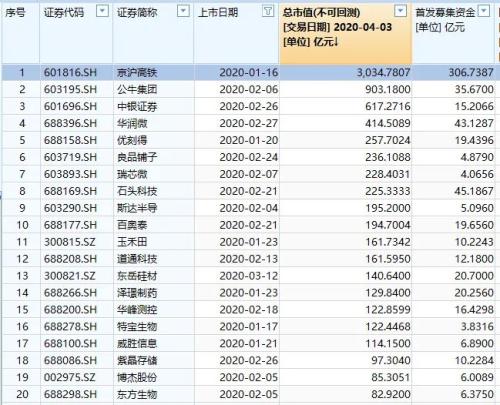Select listing date 2020-03-12
Image resolution: width=500 pixels, height=405 pixels.
248,276
